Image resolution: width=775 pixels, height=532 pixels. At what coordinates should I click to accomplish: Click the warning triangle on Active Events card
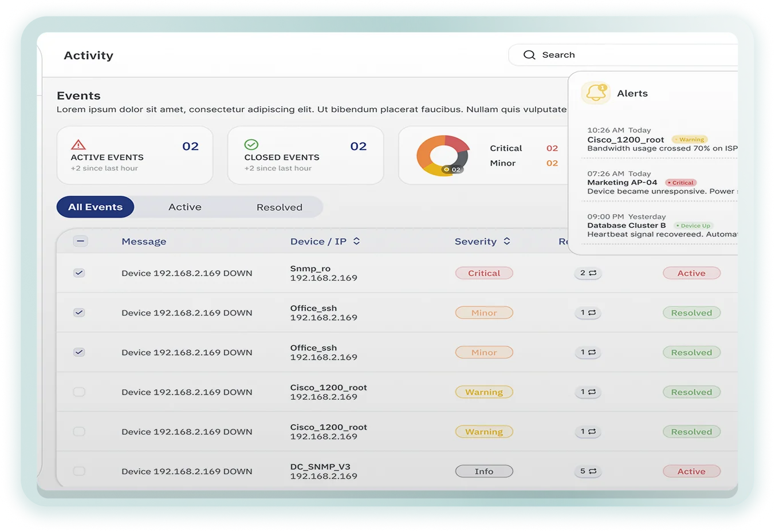[x=78, y=144]
